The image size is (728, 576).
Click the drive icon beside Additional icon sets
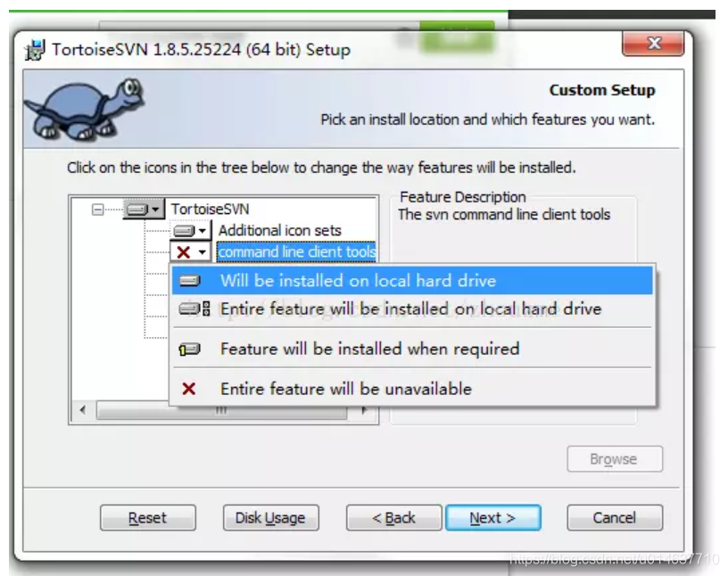point(184,231)
